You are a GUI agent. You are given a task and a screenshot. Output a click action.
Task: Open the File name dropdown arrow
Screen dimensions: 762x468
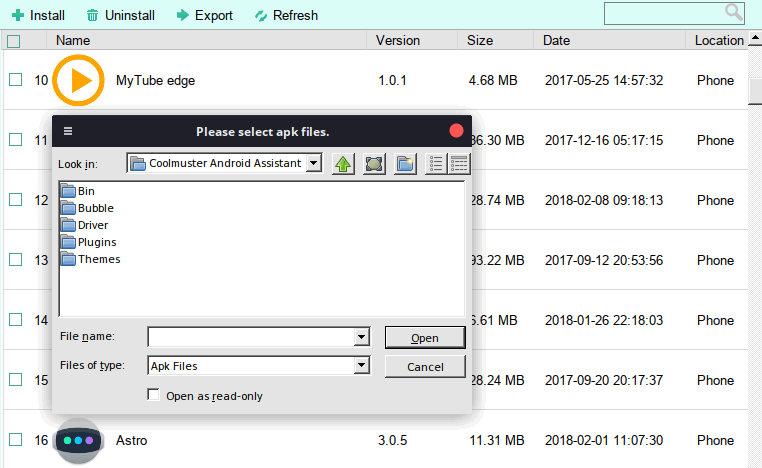coord(361,337)
